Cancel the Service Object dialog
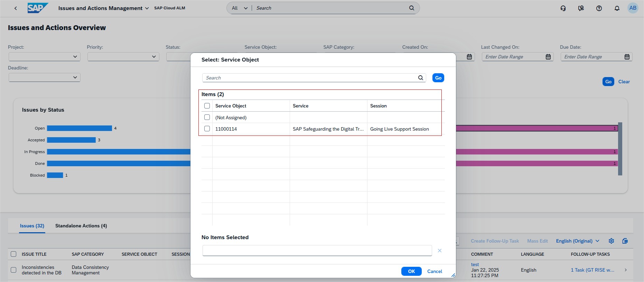644x282 pixels. [435, 271]
